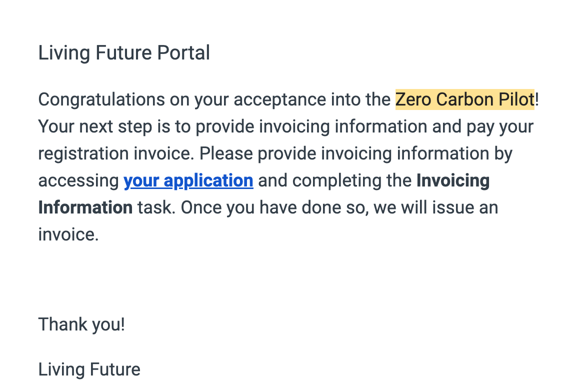The image size is (568, 392).
Task: Click the highlighted 'Zero Carbon Pilot' text
Action: [x=464, y=99]
